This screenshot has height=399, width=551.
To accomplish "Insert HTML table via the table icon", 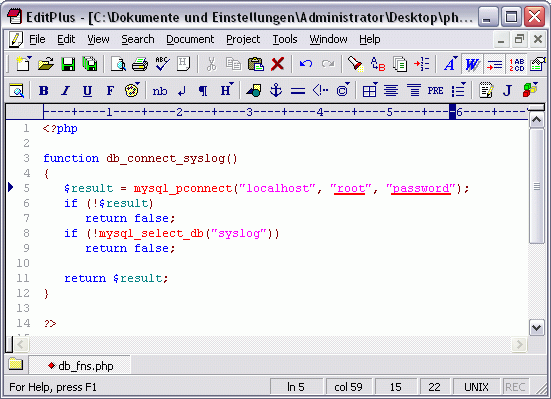I will coord(370,91).
